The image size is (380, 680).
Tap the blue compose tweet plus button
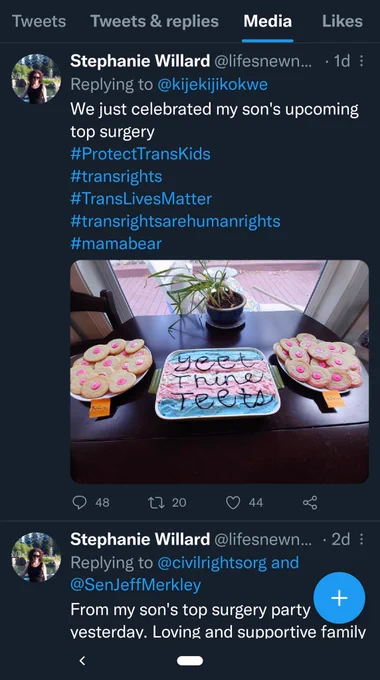point(339,598)
